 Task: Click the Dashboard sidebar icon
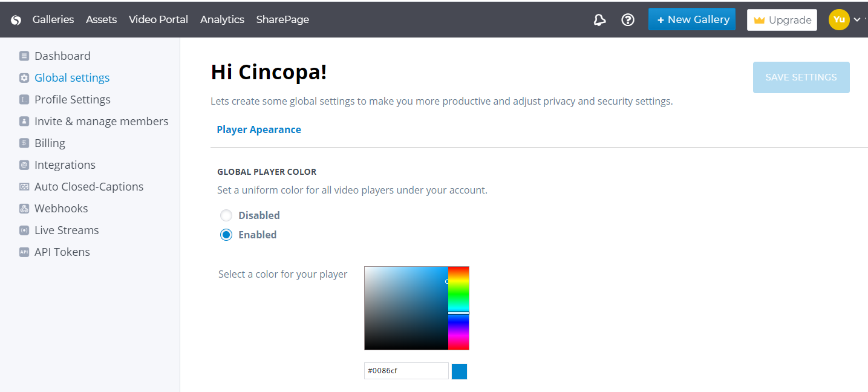[x=24, y=56]
